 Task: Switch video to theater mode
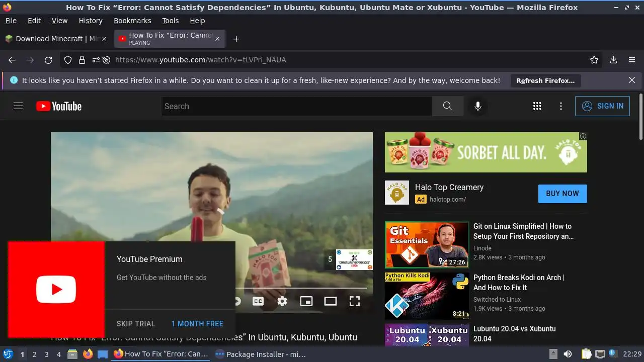(331, 301)
